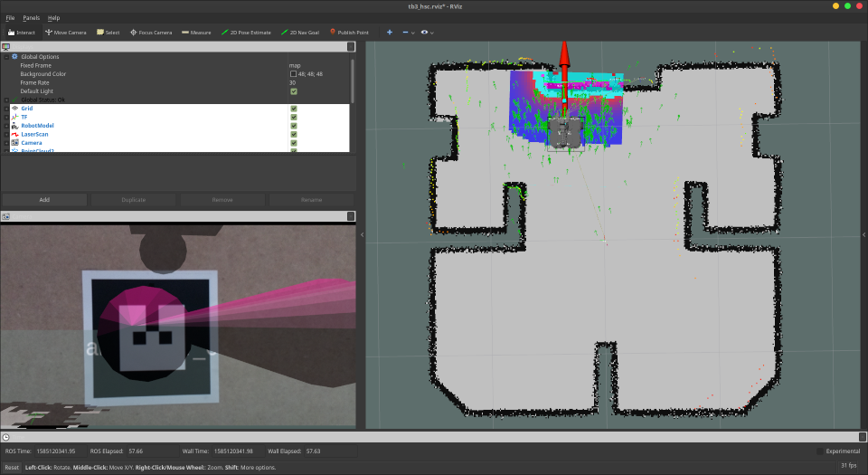Click the Camera panel header icon
Screen dimensions: 868x475
pyautogui.click(x=6, y=216)
